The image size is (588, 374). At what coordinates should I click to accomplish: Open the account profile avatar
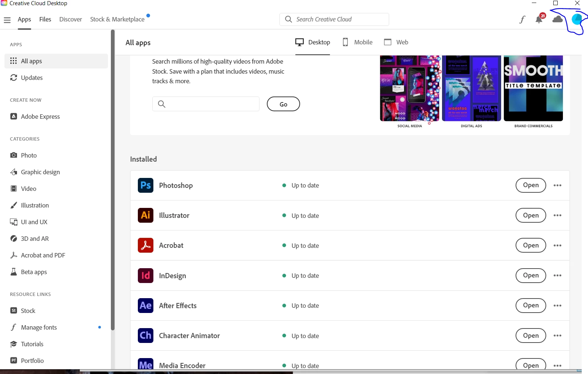(x=577, y=19)
